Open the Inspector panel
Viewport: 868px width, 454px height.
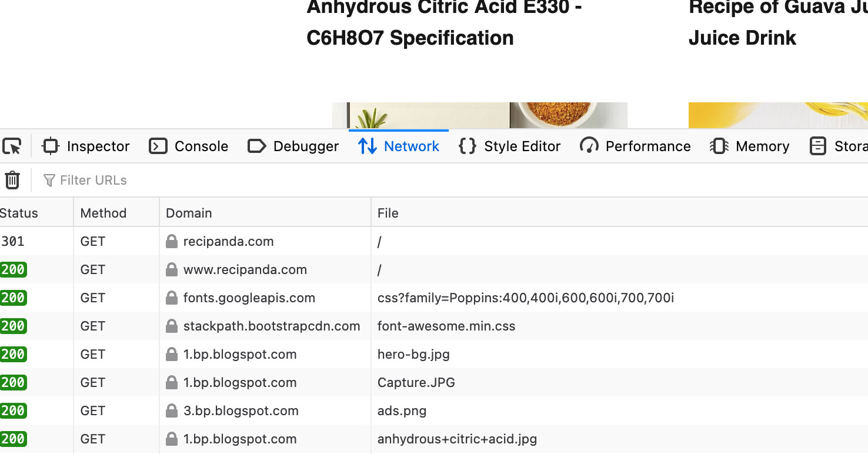(86, 146)
